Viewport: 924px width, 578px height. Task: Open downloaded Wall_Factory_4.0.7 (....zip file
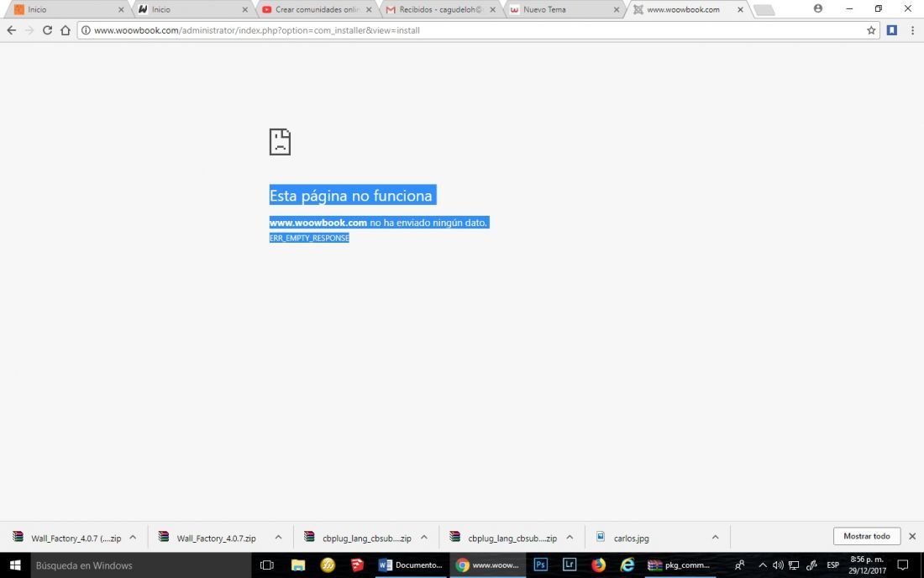[68, 538]
